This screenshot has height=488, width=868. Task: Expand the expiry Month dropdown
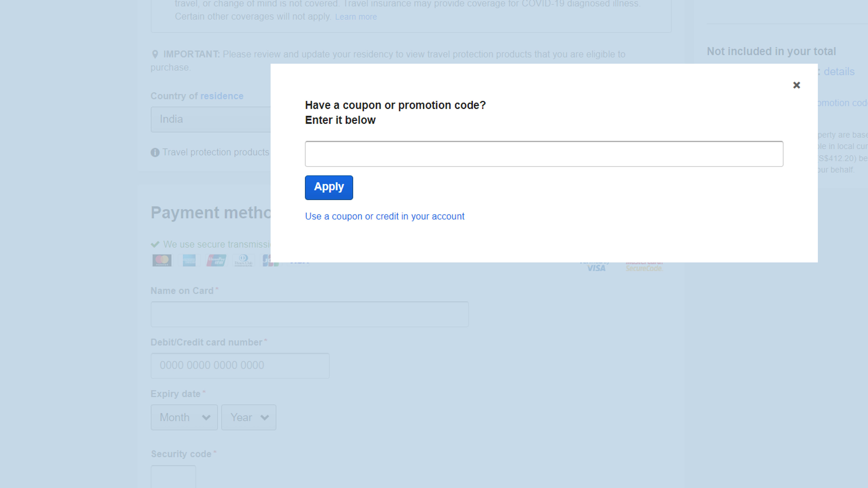(x=184, y=417)
